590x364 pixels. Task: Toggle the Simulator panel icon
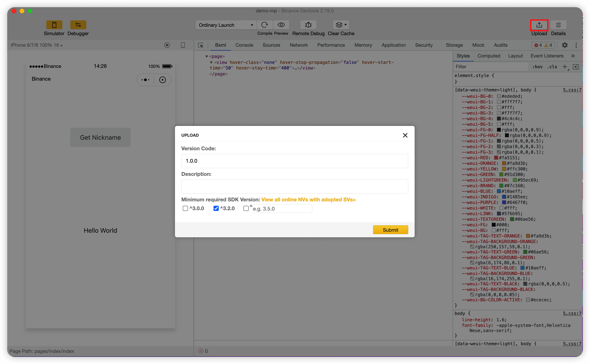click(54, 25)
